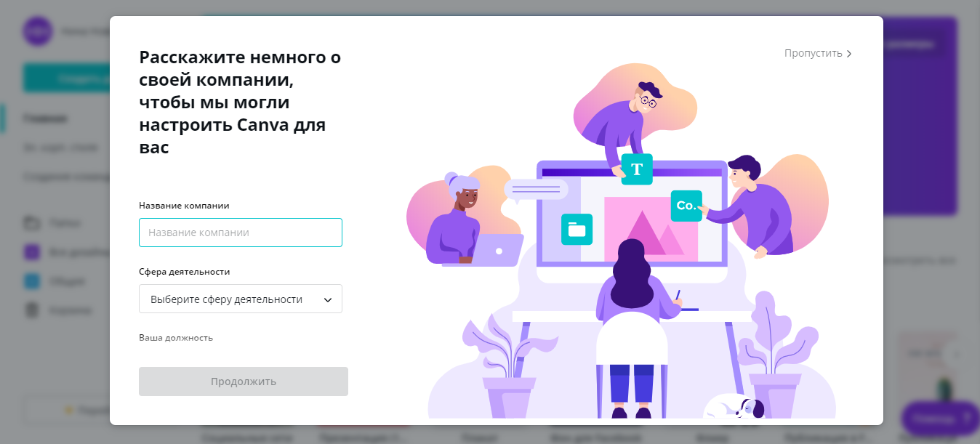This screenshot has height=444, width=980.
Task: Click the profile avatar circle at top left
Action: pyautogui.click(x=38, y=31)
